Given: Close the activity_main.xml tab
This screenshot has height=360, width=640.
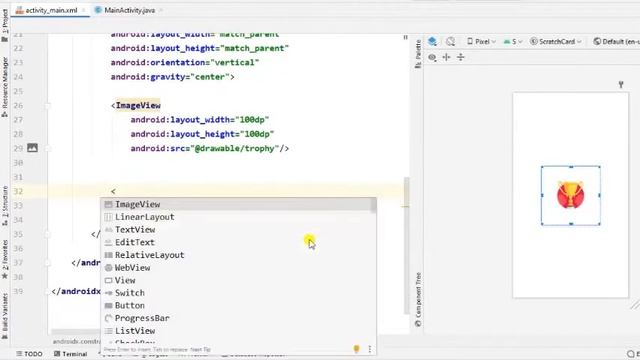Looking at the screenshot, I should click(84, 10).
